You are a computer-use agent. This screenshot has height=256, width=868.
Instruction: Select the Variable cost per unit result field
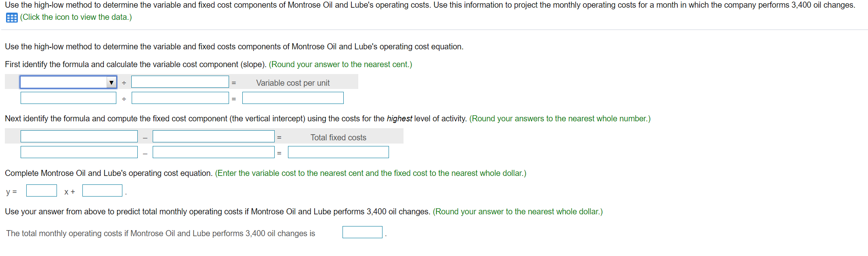292,97
